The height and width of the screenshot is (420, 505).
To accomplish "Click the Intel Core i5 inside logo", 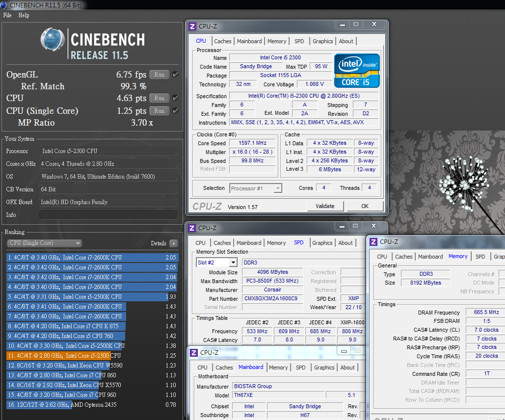I will tap(357, 71).
